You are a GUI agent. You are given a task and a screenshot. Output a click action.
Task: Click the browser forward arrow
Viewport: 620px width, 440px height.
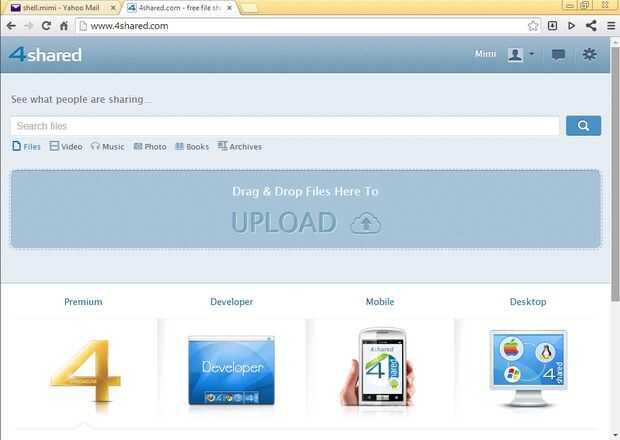(28, 26)
